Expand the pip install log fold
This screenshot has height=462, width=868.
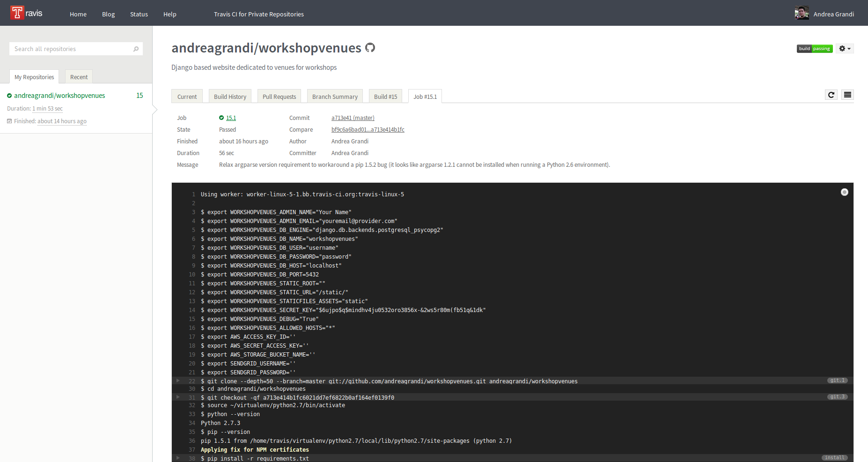point(178,458)
